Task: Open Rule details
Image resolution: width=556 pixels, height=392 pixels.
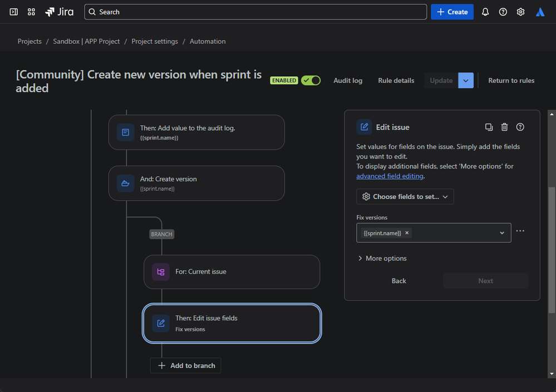Action: (396, 81)
